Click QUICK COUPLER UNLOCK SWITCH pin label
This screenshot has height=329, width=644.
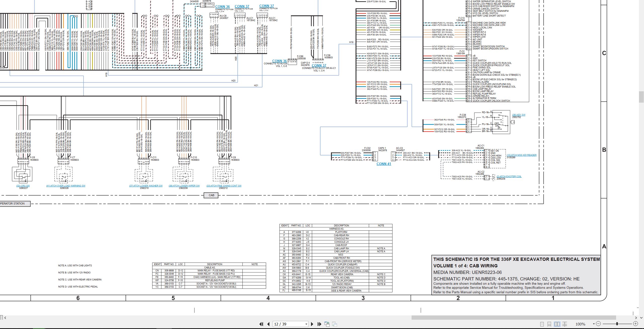coord(491,101)
